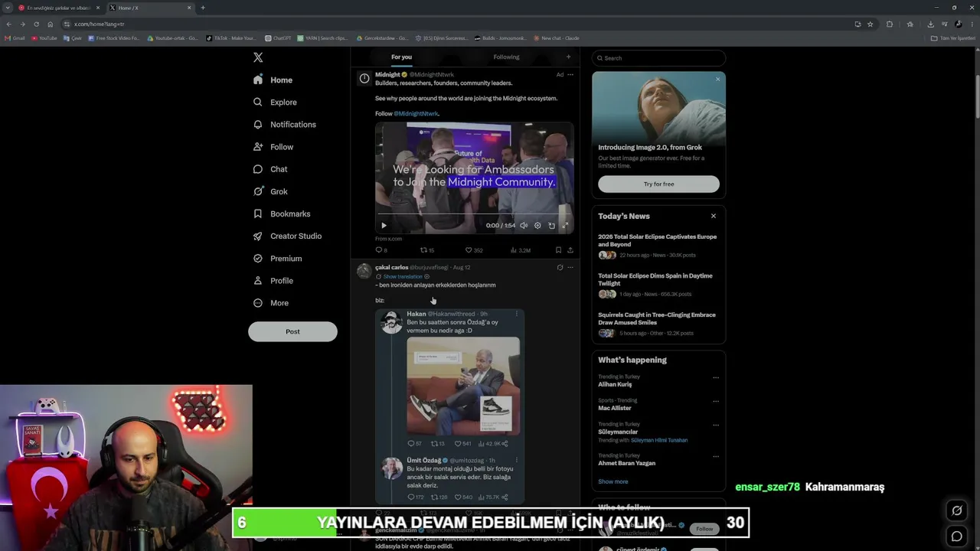The width and height of the screenshot is (980, 551).
Task: View the Midnight post's 3.2M views
Action: click(x=521, y=250)
